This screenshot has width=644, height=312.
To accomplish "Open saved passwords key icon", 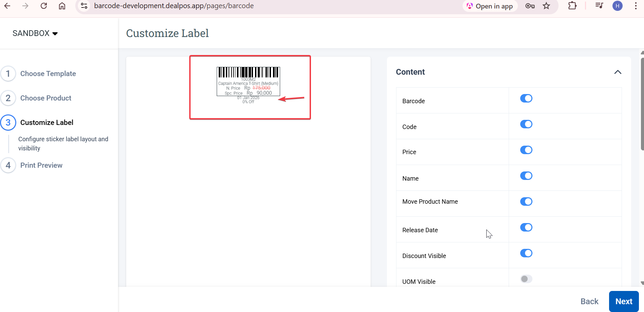I will click(x=530, y=6).
